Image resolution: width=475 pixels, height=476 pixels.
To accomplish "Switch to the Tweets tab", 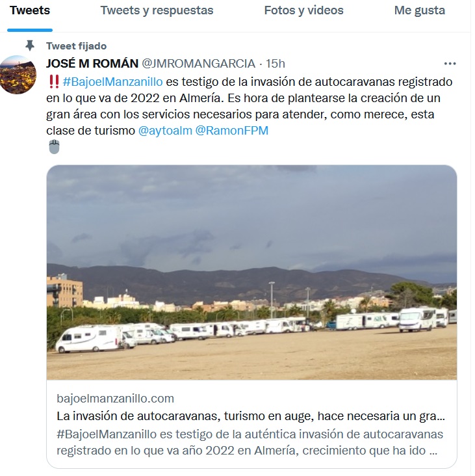I will pos(30,10).
